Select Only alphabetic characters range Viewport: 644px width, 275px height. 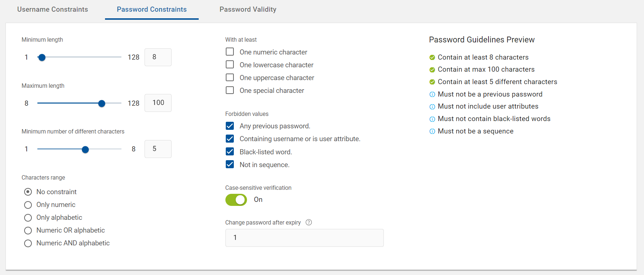point(28,218)
